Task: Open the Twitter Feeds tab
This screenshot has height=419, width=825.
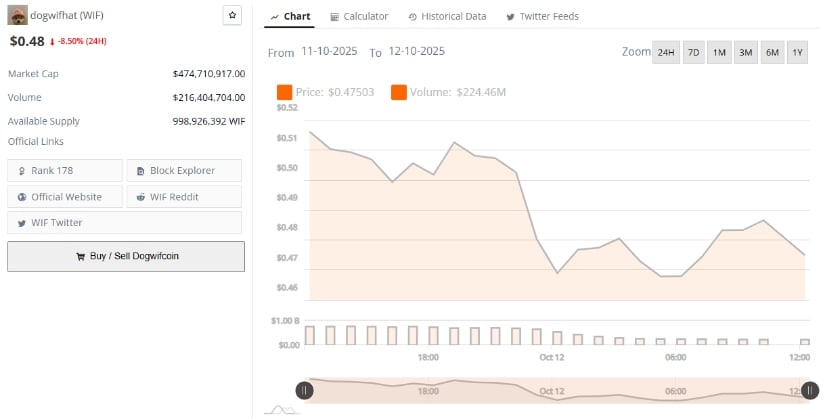Action: pyautogui.click(x=542, y=17)
